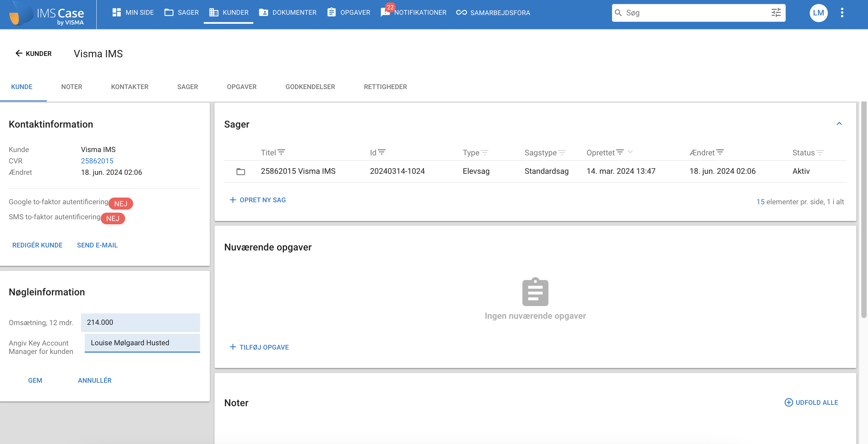The image size is (868, 444).
Task: Open the LM user avatar
Action: pos(818,13)
